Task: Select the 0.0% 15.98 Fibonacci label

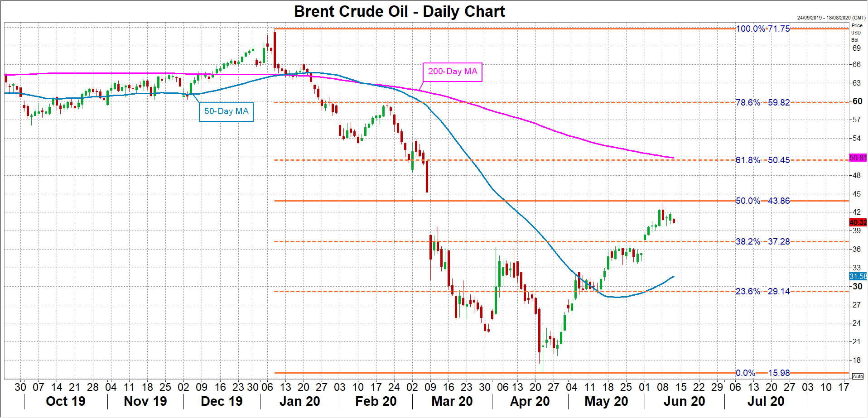Action: coord(762,373)
